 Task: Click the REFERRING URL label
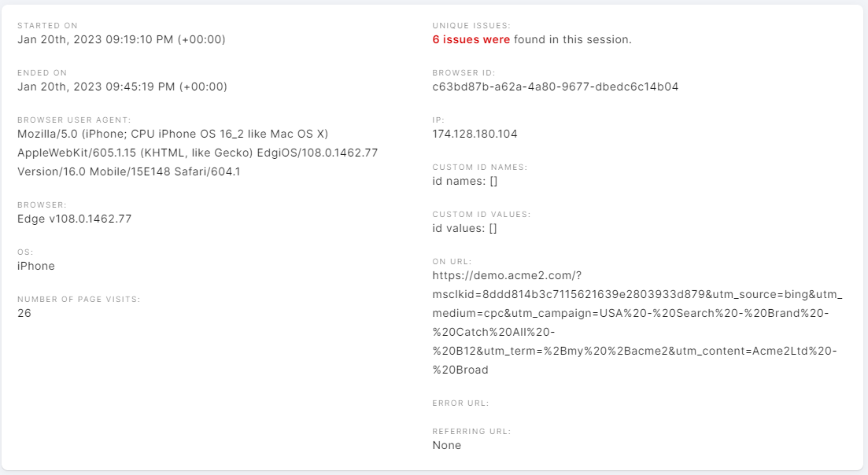coord(471,431)
